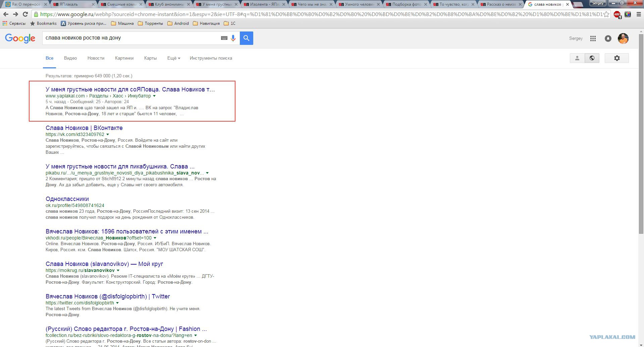Open the Слава Новиков | ВКонтакте result
Screen dimensions: 644x347
[x=84, y=128]
